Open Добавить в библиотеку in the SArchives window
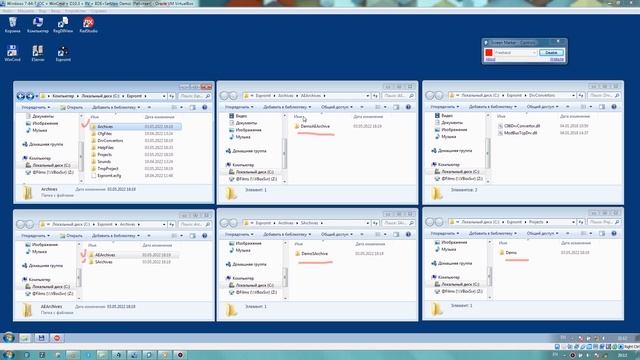This screenshot has height=360, width=640. 287,234
